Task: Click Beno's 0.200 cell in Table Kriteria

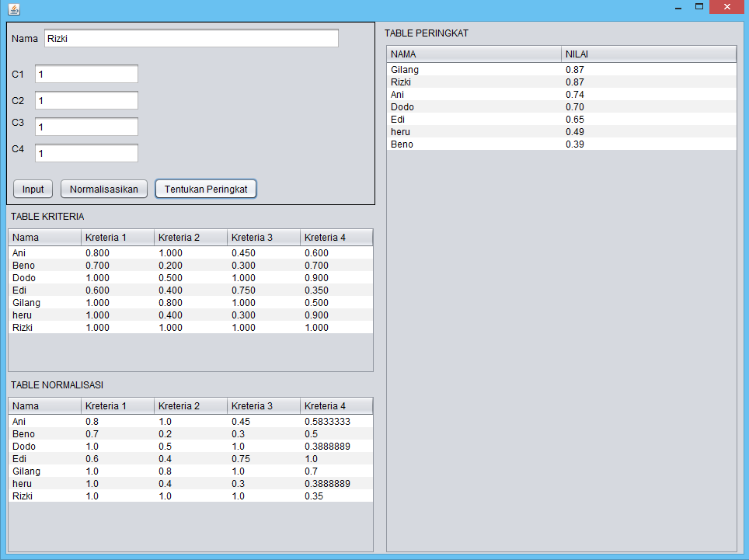Action: tap(190, 266)
